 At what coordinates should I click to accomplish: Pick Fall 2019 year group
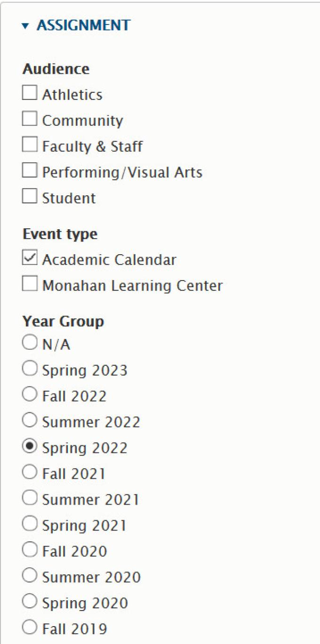click(29, 628)
